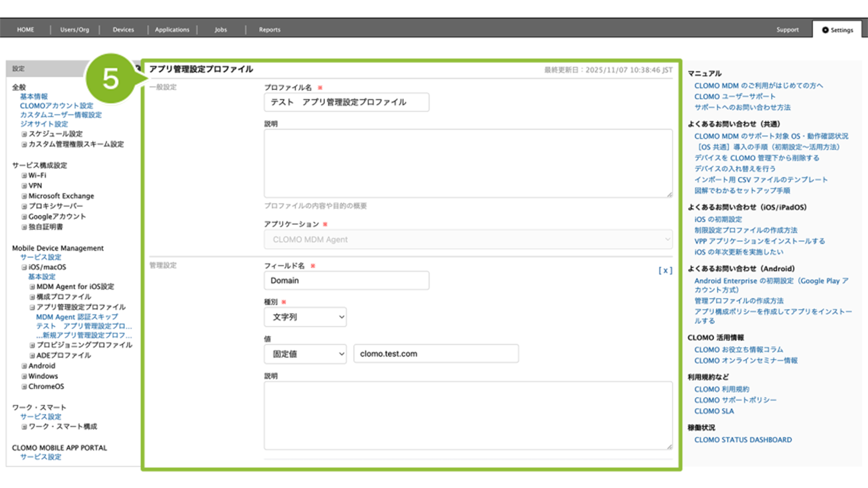868x488 pixels.
Task: Click the Domain field name input
Action: (346, 281)
